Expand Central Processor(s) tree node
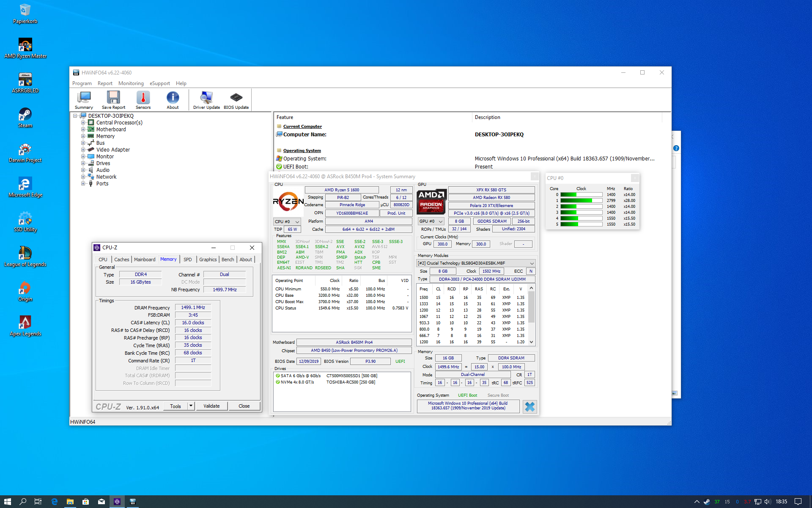This screenshot has width=812, height=508. pyautogui.click(x=83, y=123)
